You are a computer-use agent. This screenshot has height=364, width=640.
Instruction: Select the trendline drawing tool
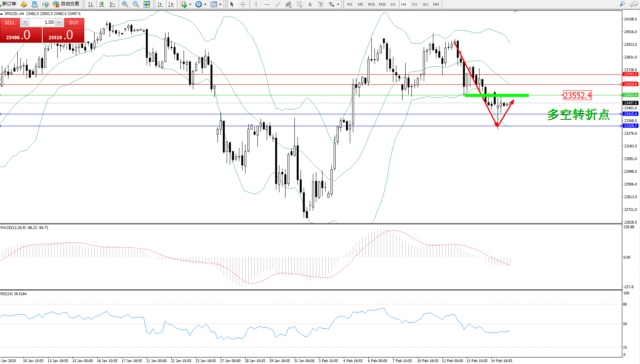(278, 4)
